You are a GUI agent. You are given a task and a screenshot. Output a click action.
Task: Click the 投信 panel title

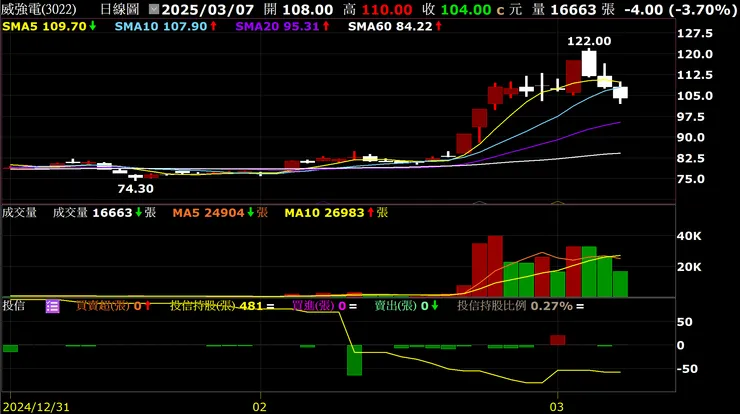[x=13, y=305]
